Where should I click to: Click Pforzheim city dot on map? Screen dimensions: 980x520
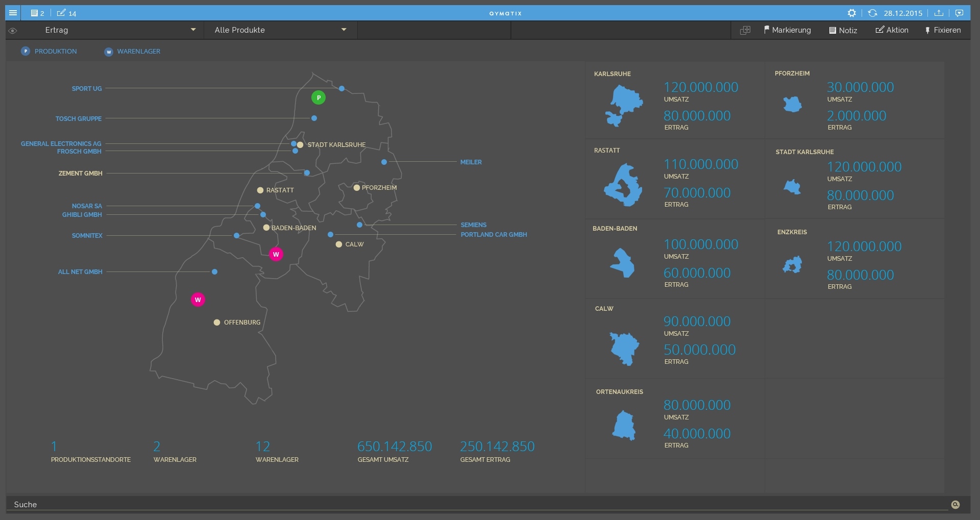(x=357, y=188)
